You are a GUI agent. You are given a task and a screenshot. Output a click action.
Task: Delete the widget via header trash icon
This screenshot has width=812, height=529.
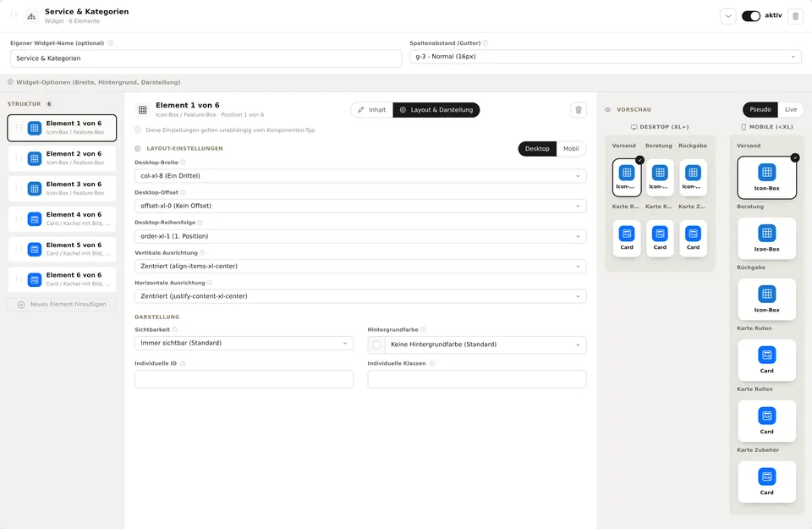pos(795,16)
